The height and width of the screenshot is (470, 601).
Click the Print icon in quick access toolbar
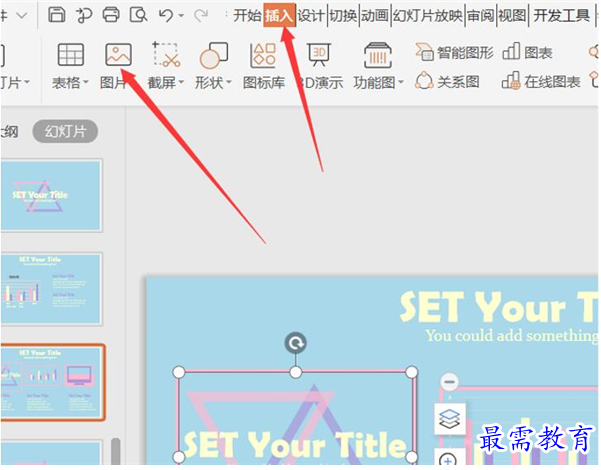tap(111, 15)
